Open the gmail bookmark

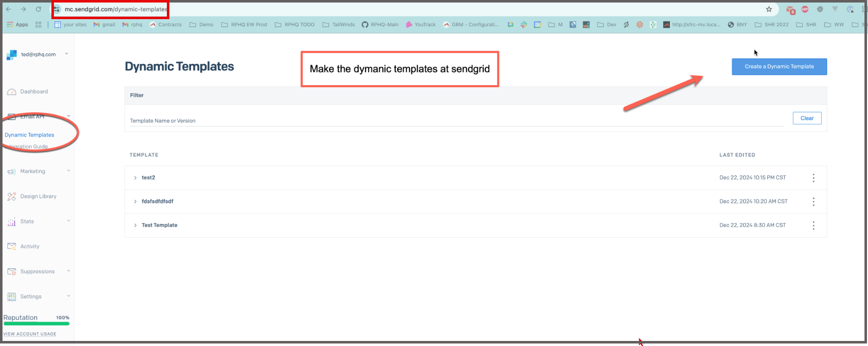(104, 25)
